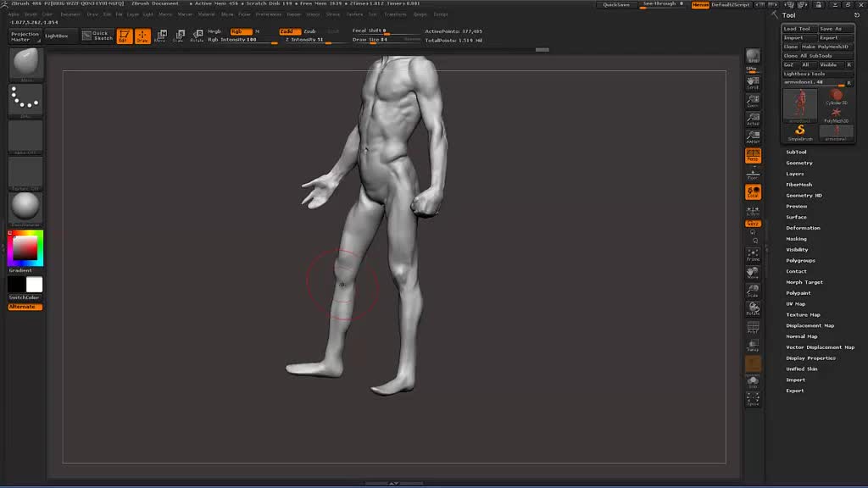Open the Dots stroke type picker
This screenshot has width=868, height=488.
[x=25, y=101]
